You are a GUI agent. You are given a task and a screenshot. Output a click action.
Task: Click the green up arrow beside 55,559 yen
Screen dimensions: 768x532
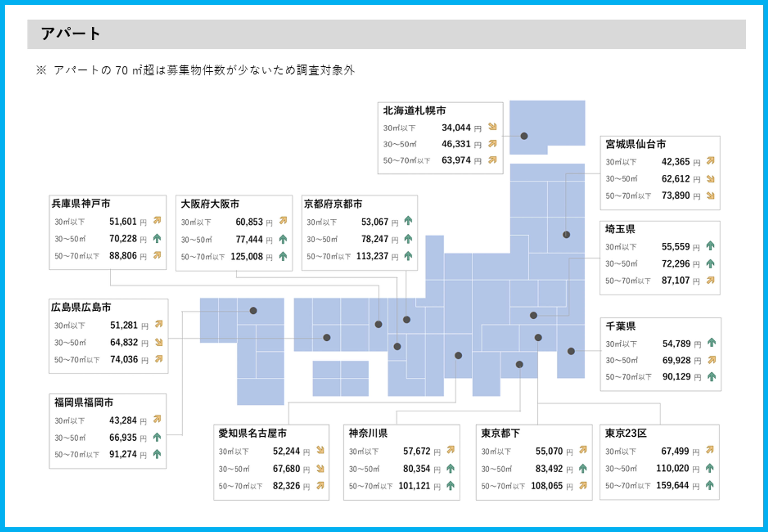pyautogui.click(x=710, y=246)
